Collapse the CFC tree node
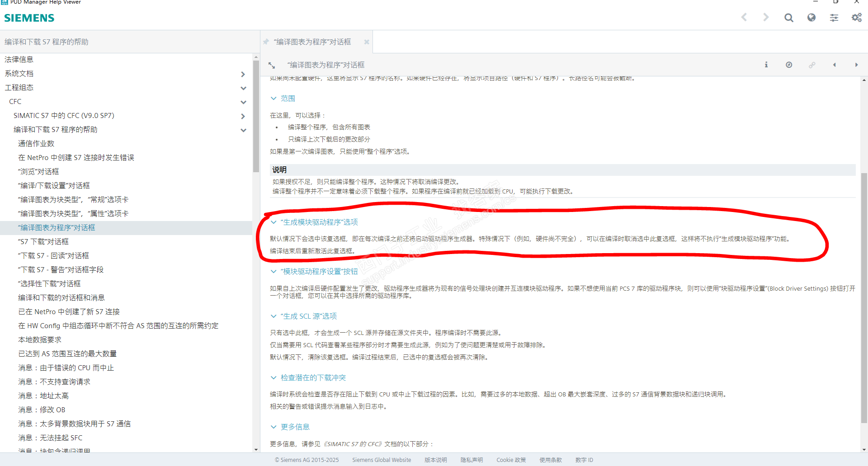Screen dimensions: 868x466 pos(243,102)
